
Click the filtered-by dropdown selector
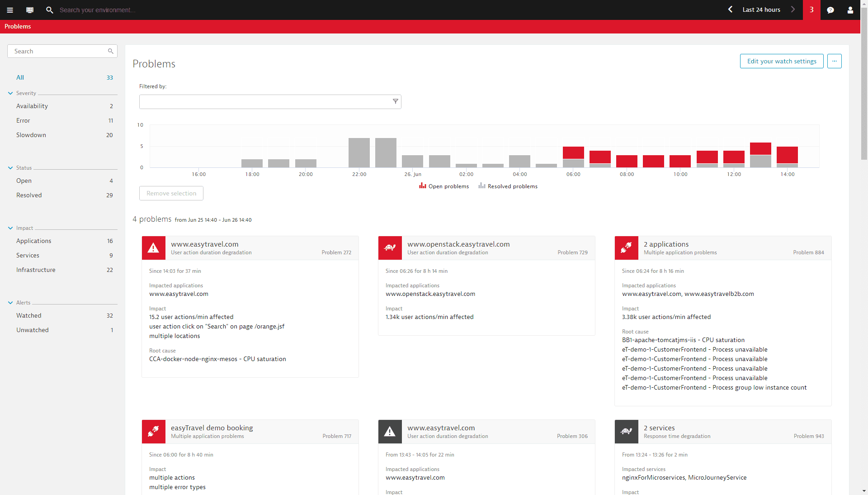click(x=271, y=101)
